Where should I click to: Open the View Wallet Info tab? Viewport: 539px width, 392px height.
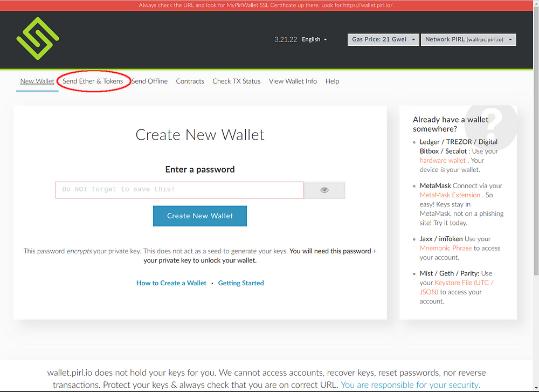pos(293,81)
